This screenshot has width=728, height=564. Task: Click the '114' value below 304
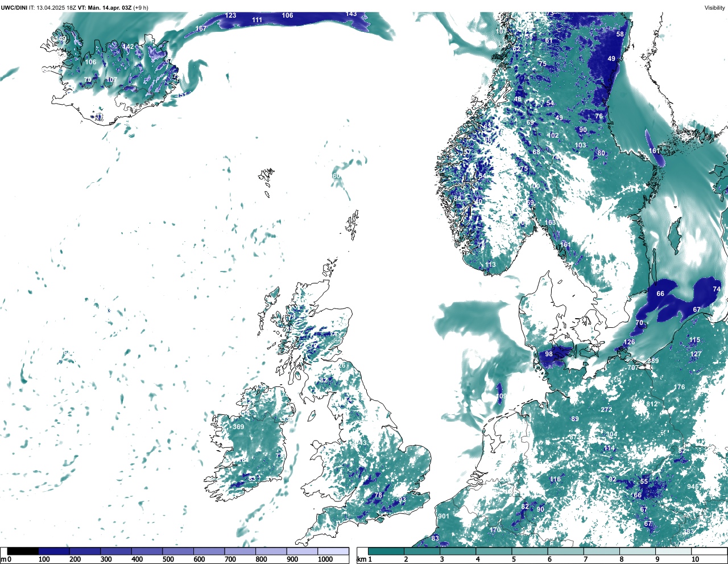609,448
